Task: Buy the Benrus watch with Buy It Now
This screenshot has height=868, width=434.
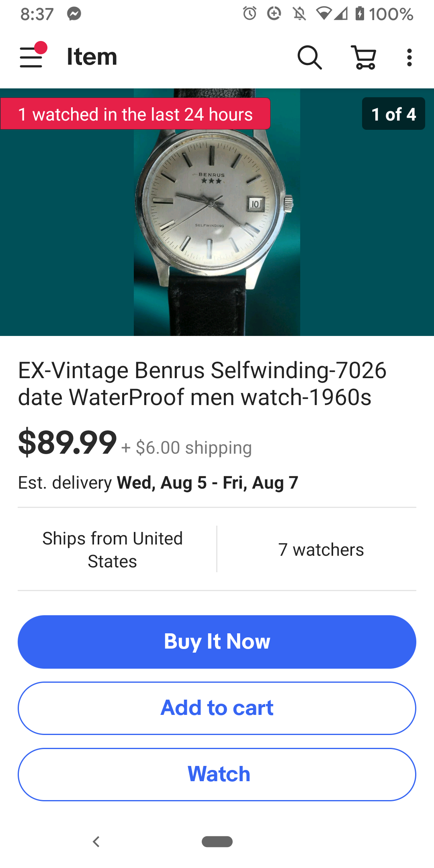Action: (217, 642)
